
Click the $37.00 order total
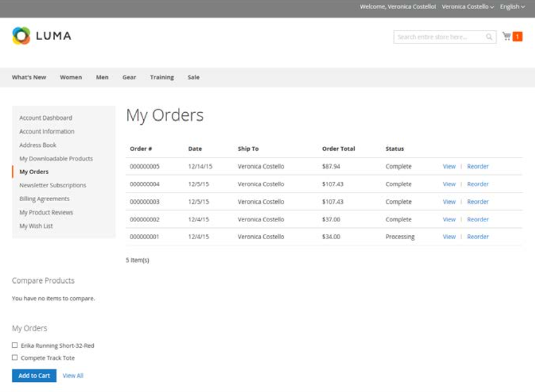click(x=331, y=220)
